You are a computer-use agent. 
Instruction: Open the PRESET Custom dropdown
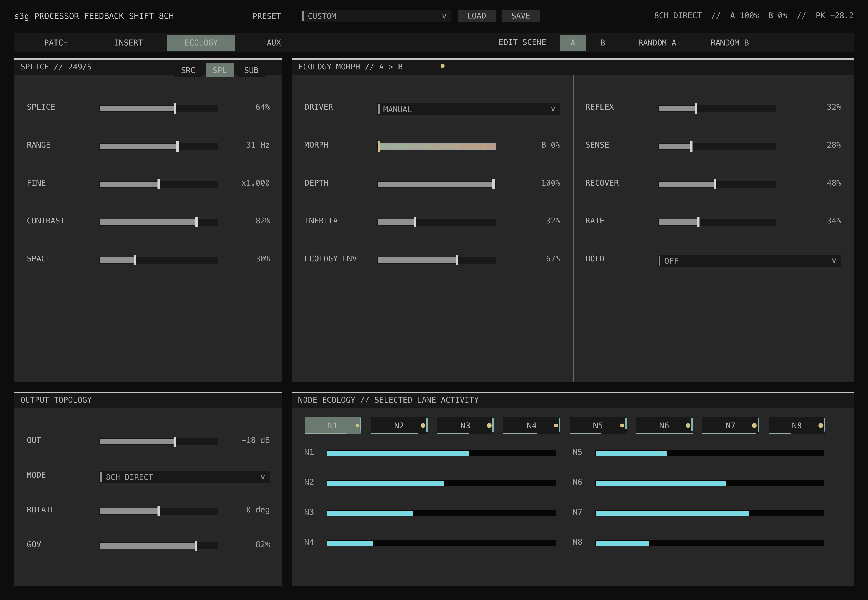376,16
